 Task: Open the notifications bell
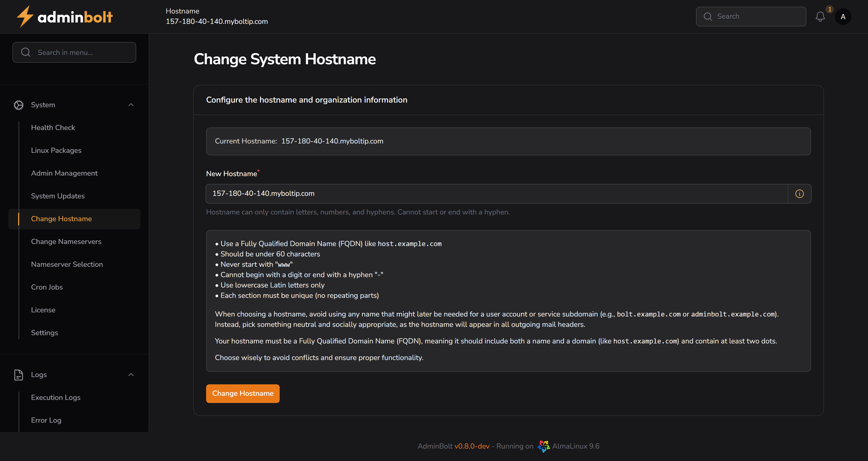tap(820, 17)
